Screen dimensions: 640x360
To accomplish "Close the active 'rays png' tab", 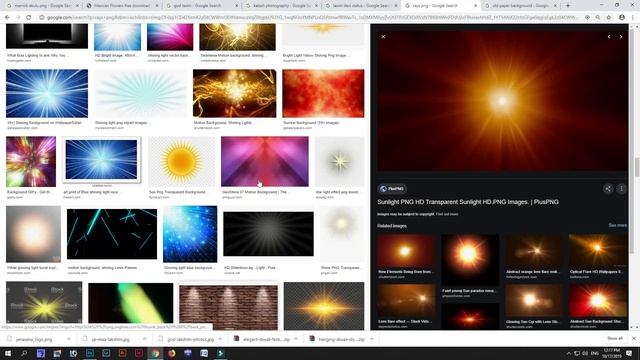I will click(476, 6).
